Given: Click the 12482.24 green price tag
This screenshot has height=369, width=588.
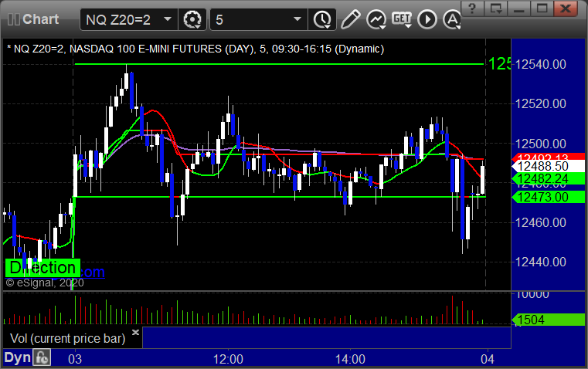Looking at the screenshot, I should 549,178.
